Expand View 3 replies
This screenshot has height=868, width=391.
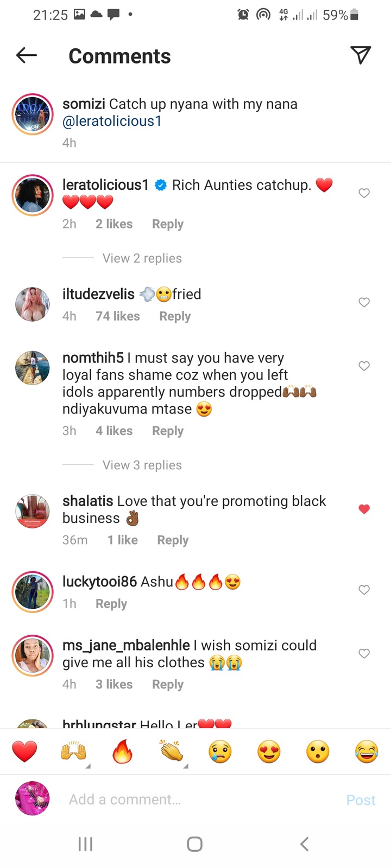tap(142, 465)
